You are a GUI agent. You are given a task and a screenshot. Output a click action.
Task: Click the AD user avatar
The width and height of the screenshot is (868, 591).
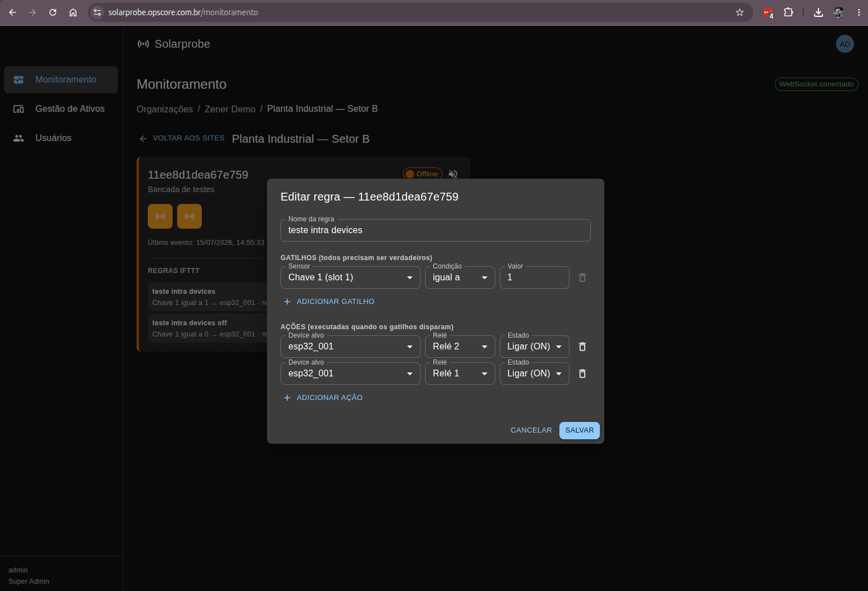pyautogui.click(x=845, y=44)
